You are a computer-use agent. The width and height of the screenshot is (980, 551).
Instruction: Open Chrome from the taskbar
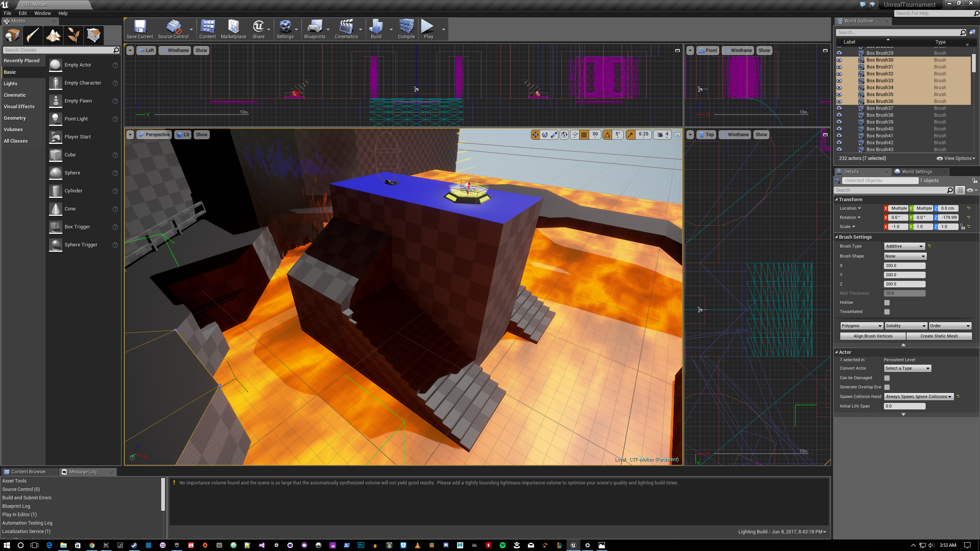[92, 545]
